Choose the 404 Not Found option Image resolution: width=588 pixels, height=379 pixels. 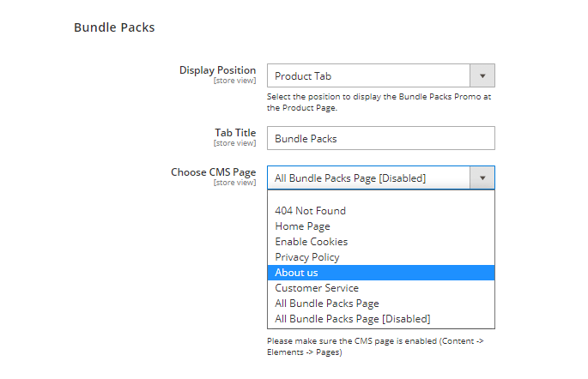[310, 211]
